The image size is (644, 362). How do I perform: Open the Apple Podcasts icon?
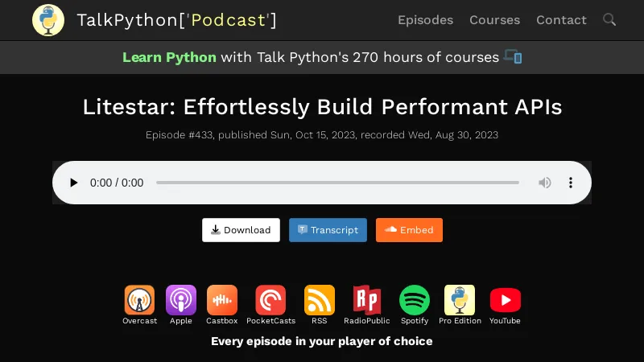click(181, 300)
